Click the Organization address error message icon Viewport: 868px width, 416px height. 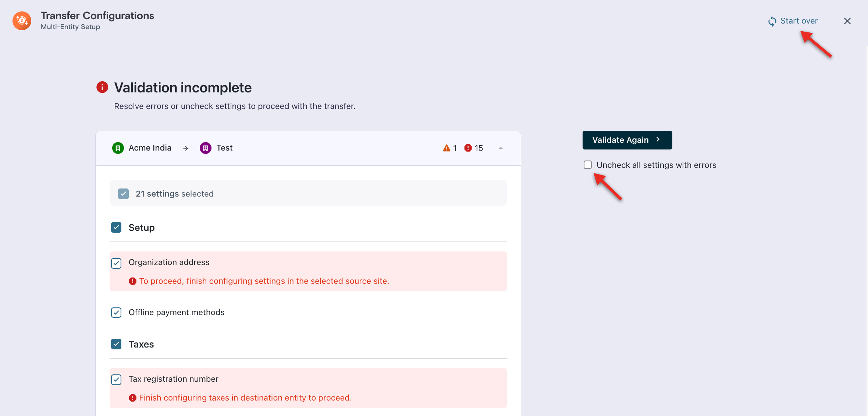tap(132, 281)
